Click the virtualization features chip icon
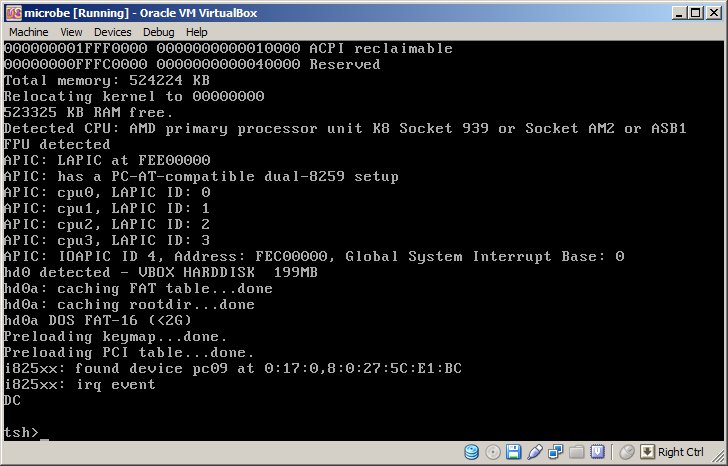This screenshot has height=466, width=728. pos(597,452)
